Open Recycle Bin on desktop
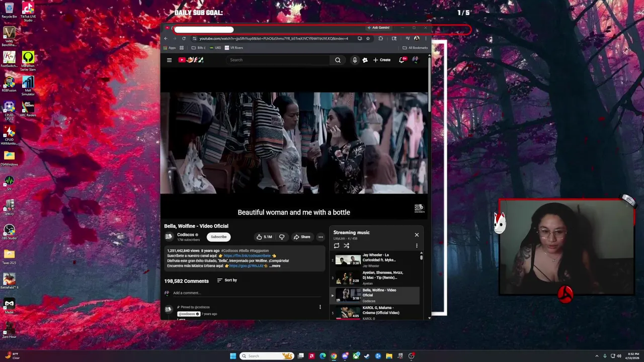The height and width of the screenshot is (362, 644). (x=9, y=10)
